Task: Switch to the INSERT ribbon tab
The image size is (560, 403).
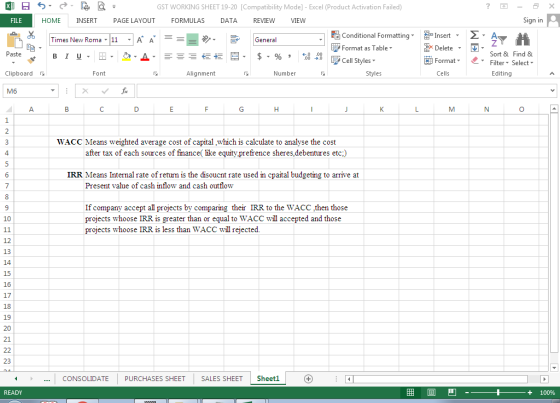Action: [86, 20]
